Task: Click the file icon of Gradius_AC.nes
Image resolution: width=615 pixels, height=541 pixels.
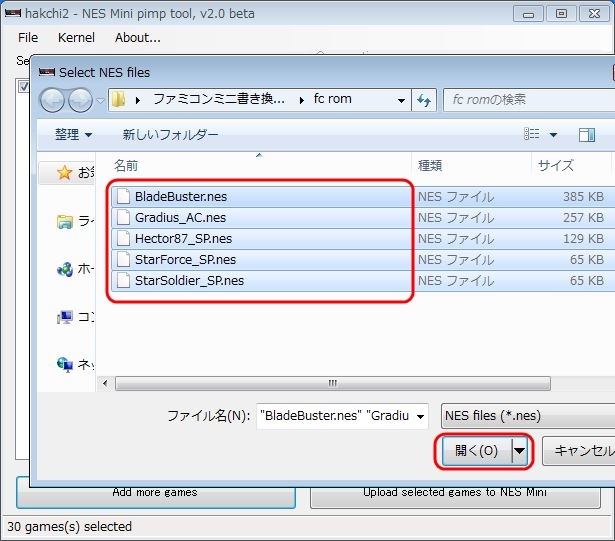Action: click(x=124, y=217)
